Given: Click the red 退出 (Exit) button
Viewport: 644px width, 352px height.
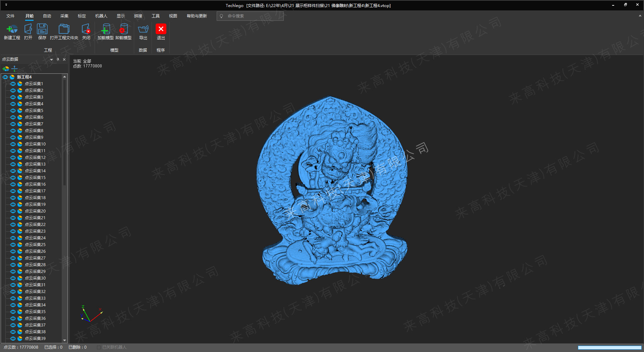Looking at the screenshot, I should coord(161,30).
